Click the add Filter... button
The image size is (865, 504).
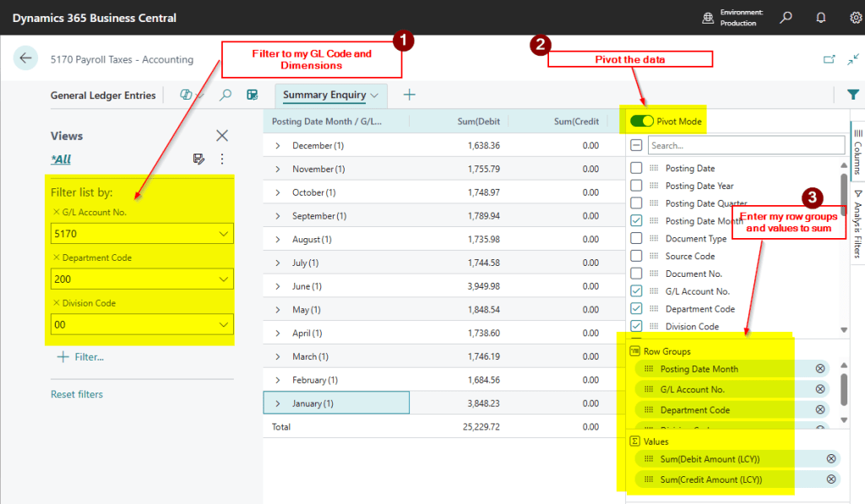pyautogui.click(x=80, y=357)
